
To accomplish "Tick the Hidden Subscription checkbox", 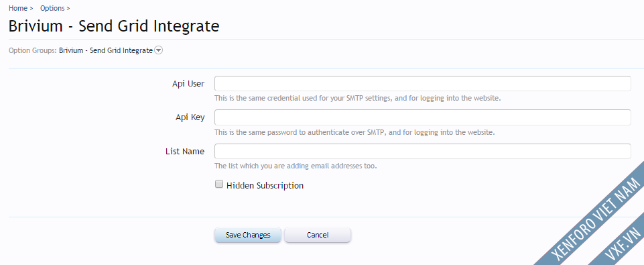I will tap(219, 184).
